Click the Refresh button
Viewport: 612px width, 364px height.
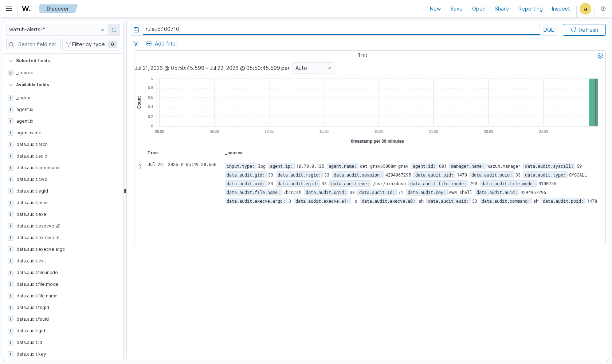584,30
